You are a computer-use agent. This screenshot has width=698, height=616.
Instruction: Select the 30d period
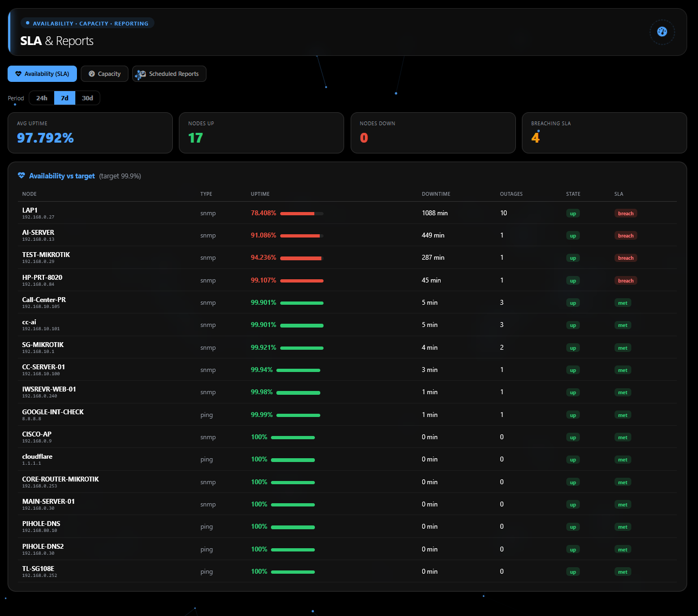(87, 98)
